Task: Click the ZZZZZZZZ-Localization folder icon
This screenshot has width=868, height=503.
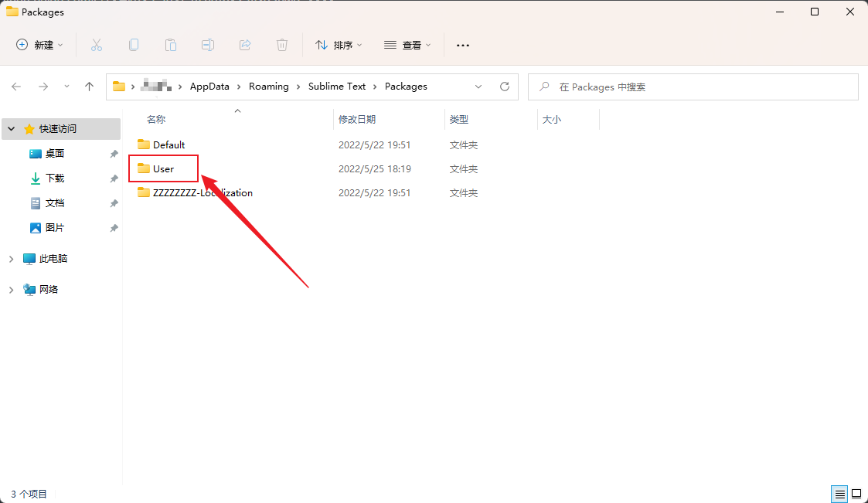Action: pyautogui.click(x=144, y=192)
